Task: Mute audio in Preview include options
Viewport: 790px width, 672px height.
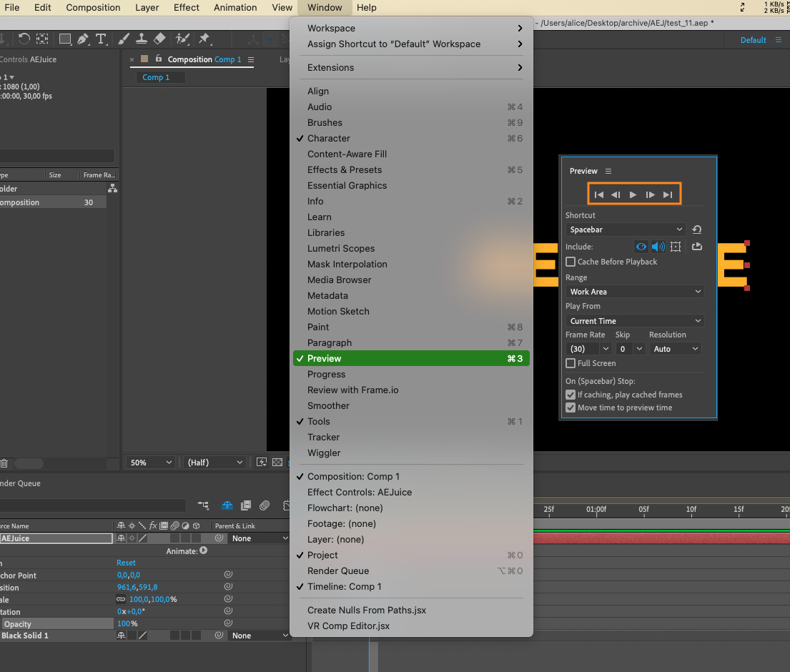Action: pos(658,247)
